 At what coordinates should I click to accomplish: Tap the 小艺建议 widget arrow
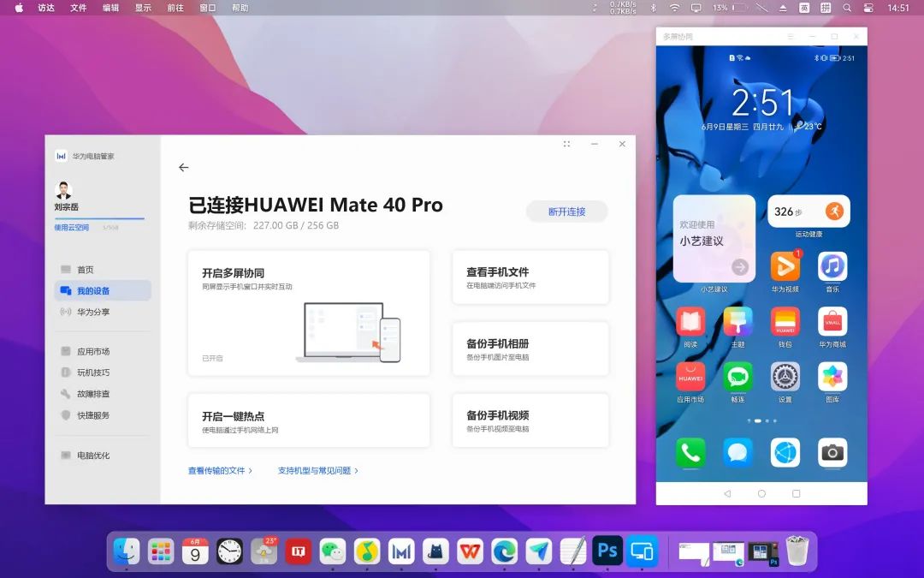coord(740,267)
